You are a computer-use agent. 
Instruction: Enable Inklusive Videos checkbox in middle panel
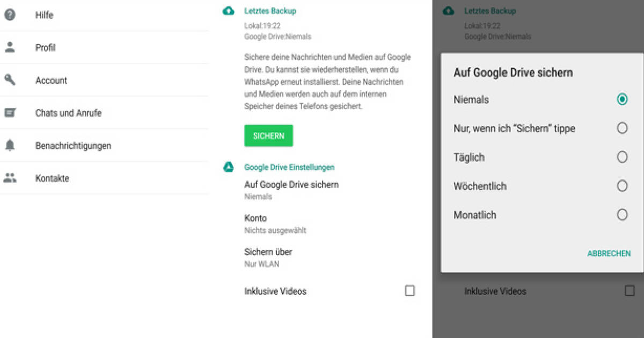(x=410, y=291)
